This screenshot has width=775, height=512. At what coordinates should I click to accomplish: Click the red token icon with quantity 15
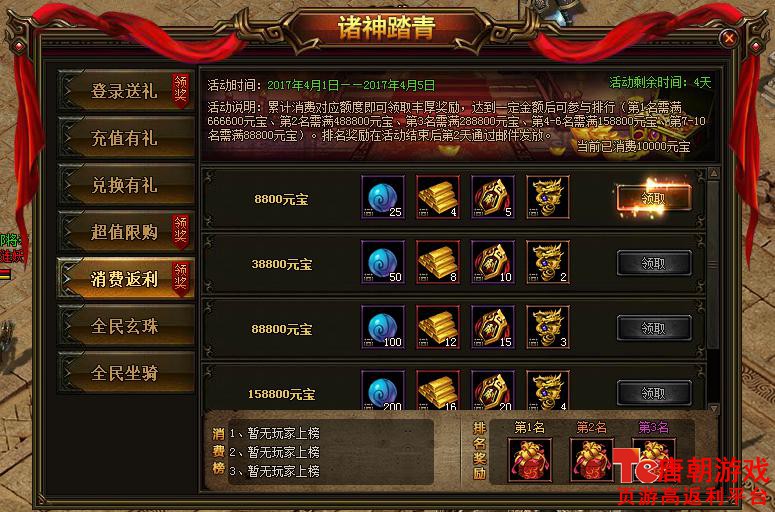coord(493,327)
